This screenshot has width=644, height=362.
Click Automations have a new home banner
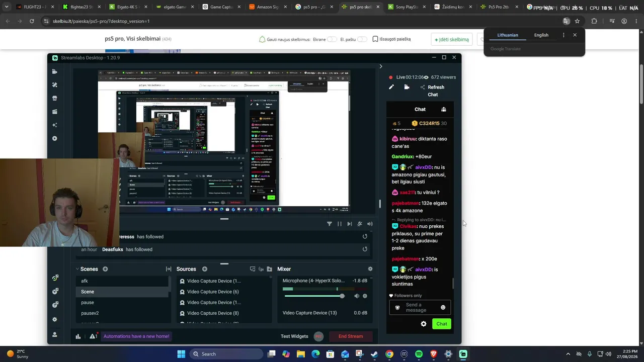(x=136, y=336)
